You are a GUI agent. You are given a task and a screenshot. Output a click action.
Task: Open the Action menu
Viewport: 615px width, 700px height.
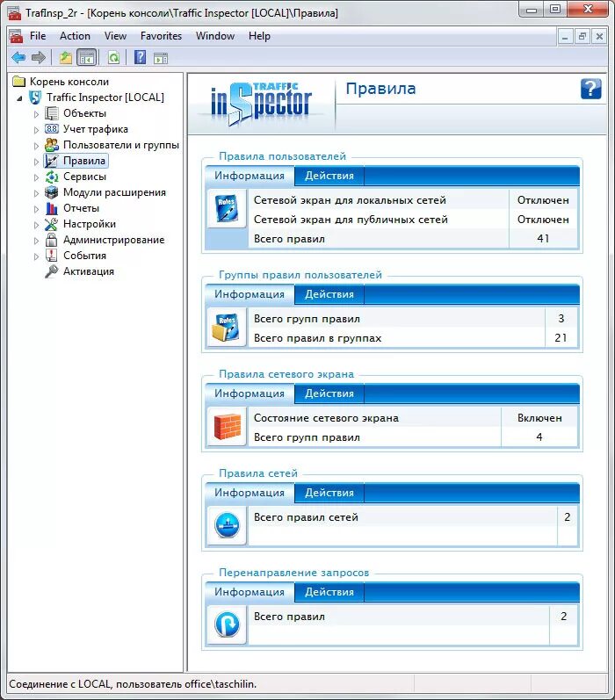tap(75, 36)
